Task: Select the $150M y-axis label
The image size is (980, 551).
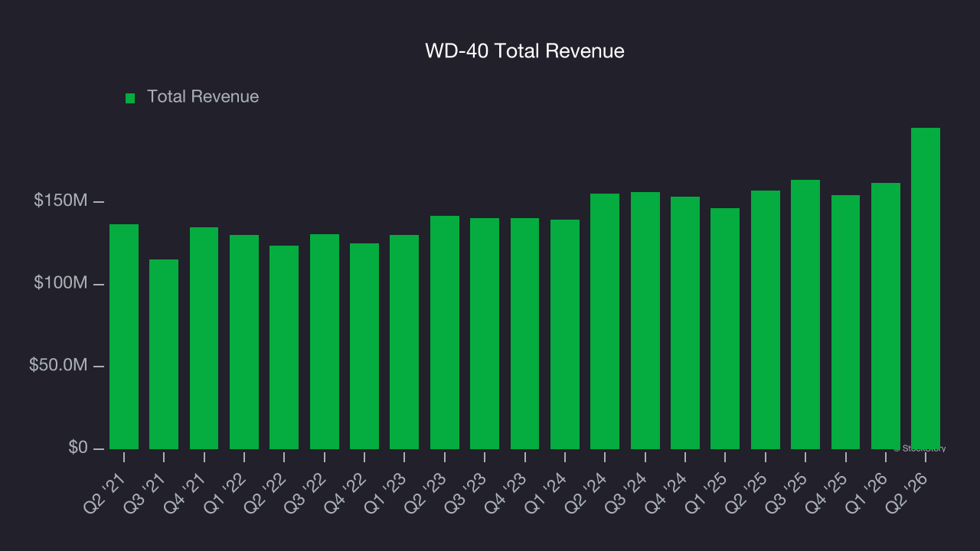Action: pos(60,201)
